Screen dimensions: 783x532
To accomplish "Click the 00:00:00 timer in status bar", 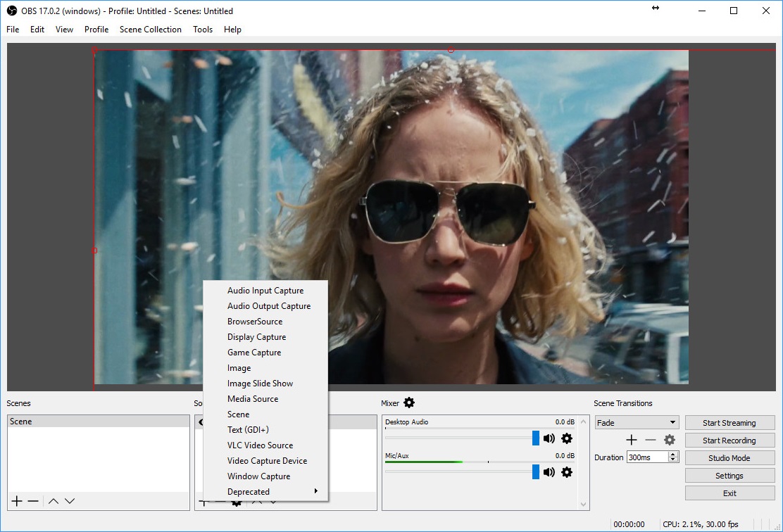I will point(629,524).
